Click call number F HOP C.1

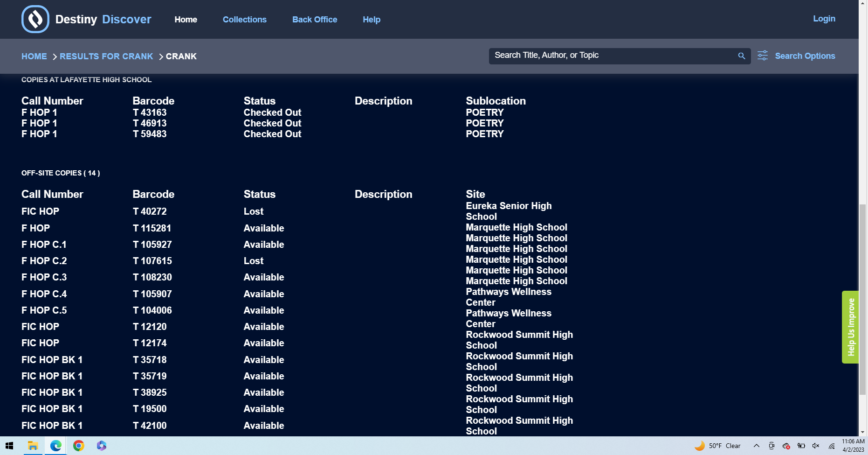tap(44, 245)
